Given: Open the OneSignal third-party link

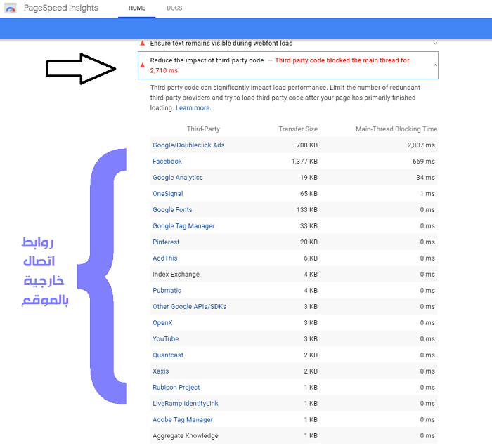Looking at the screenshot, I should [168, 194].
